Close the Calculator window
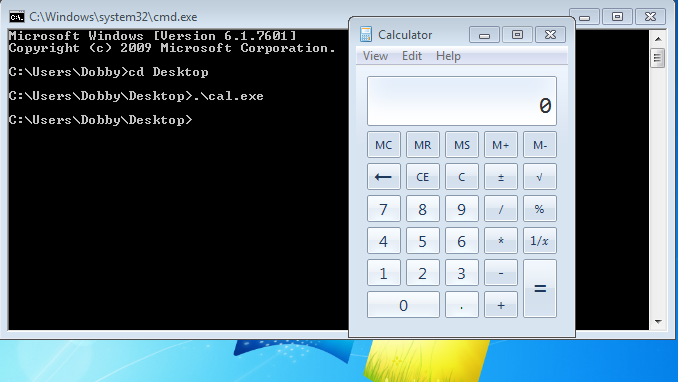 (x=550, y=35)
